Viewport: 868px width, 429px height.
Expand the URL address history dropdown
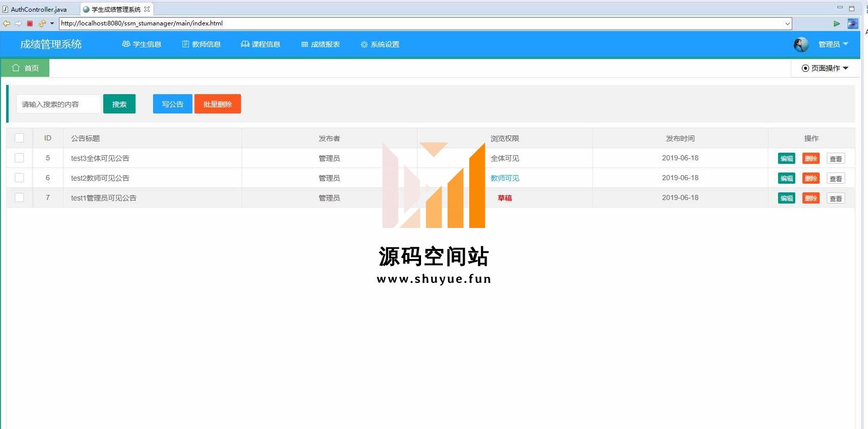pyautogui.click(x=787, y=23)
